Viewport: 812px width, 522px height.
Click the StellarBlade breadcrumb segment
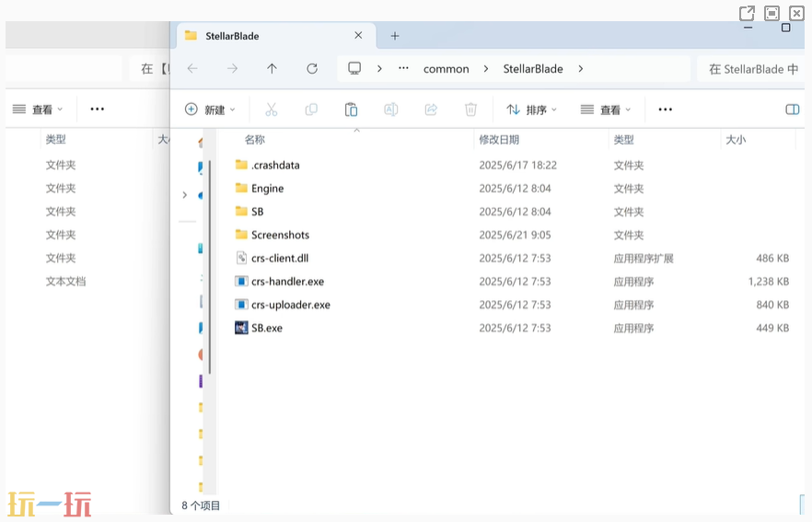pyautogui.click(x=533, y=69)
